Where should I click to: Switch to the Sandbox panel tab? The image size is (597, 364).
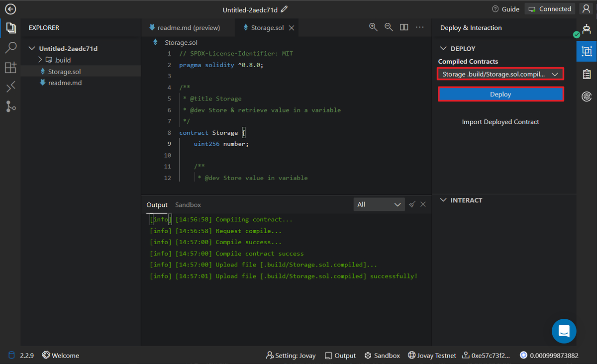(x=188, y=205)
